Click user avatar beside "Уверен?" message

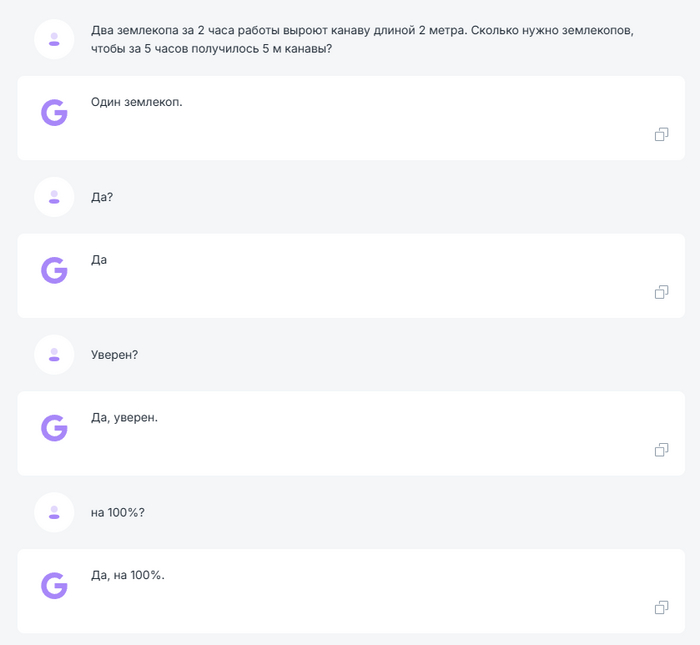[54, 355]
